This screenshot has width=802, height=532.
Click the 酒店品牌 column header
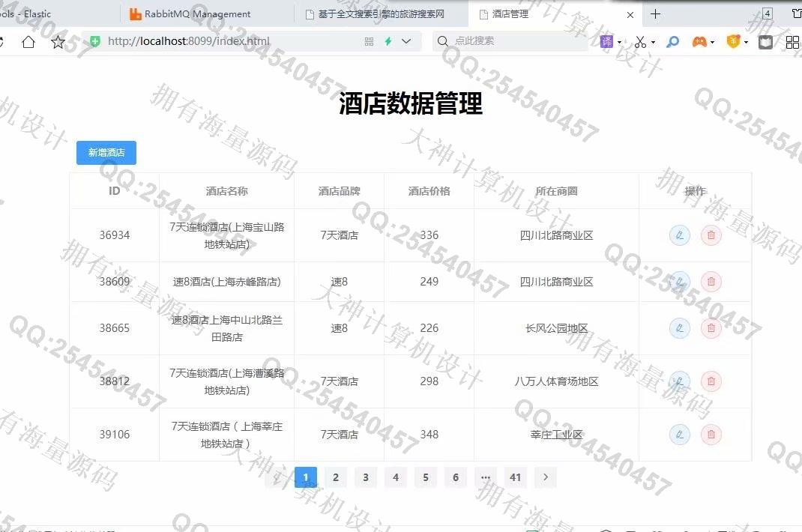coord(339,191)
